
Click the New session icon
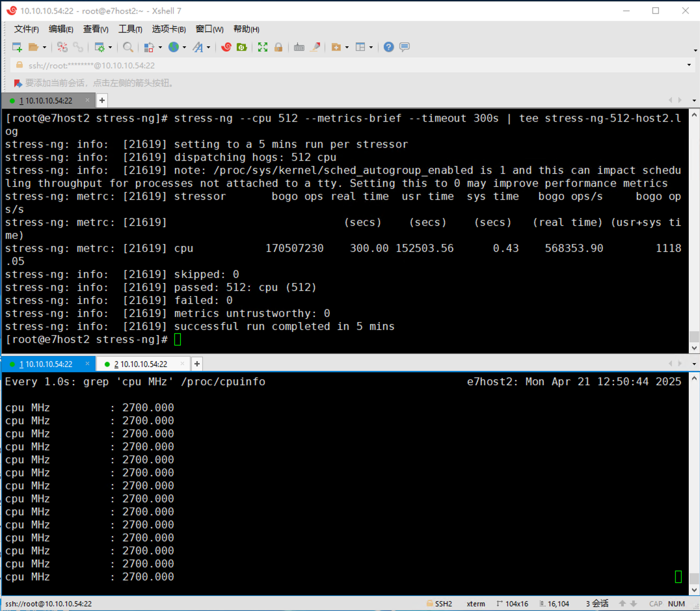[17, 47]
